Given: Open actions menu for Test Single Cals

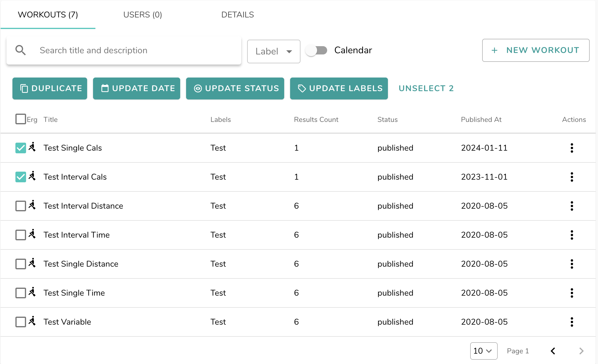Looking at the screenshot, I should click(572, 148).
